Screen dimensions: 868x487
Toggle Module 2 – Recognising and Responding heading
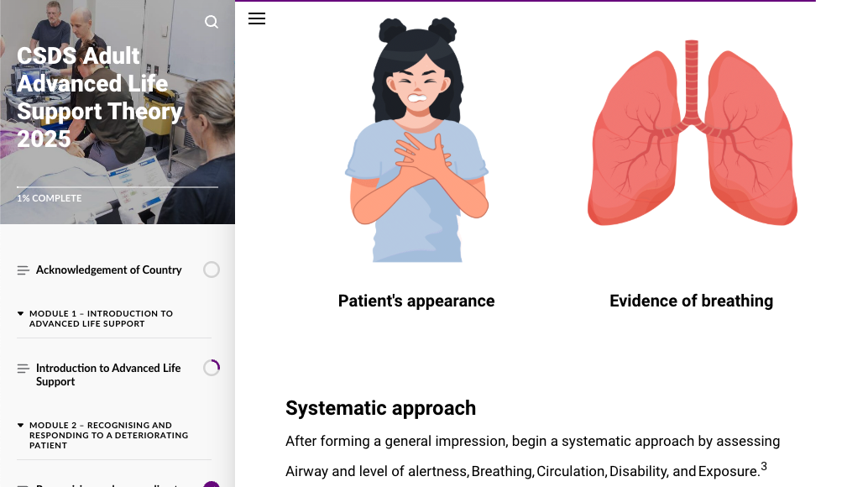pos(109,435)
